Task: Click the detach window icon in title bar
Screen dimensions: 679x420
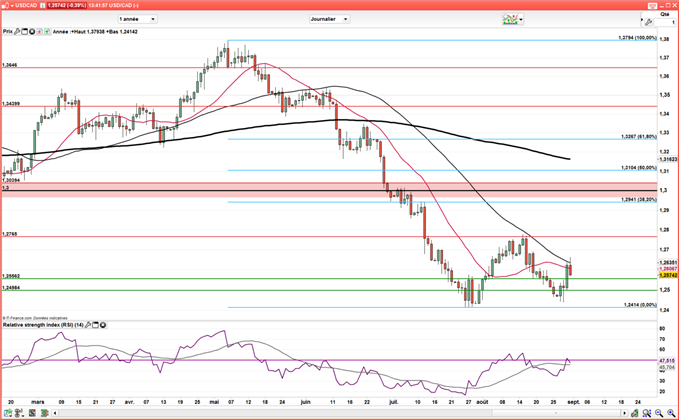Action: click(653, 5)
